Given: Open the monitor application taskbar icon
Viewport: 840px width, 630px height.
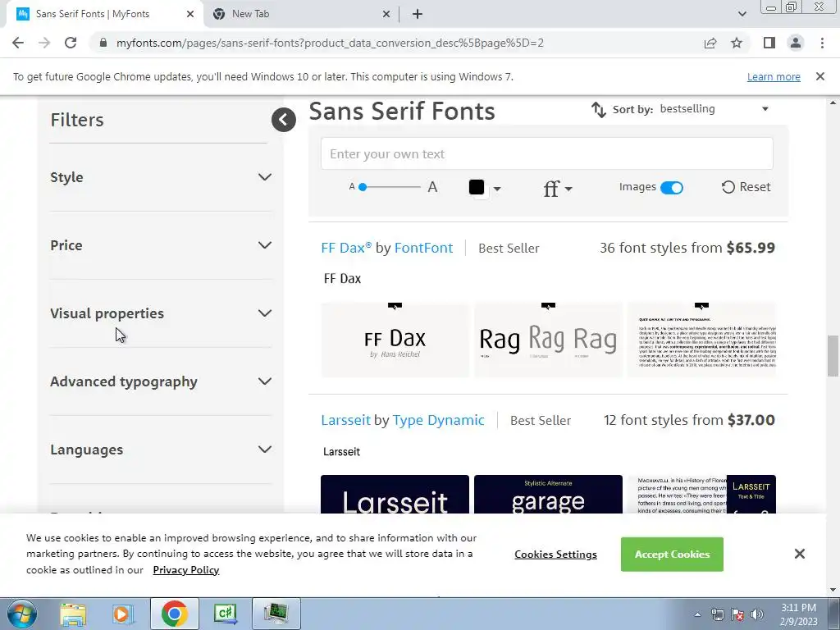Looking at the screenshot, I should [276, 614].
